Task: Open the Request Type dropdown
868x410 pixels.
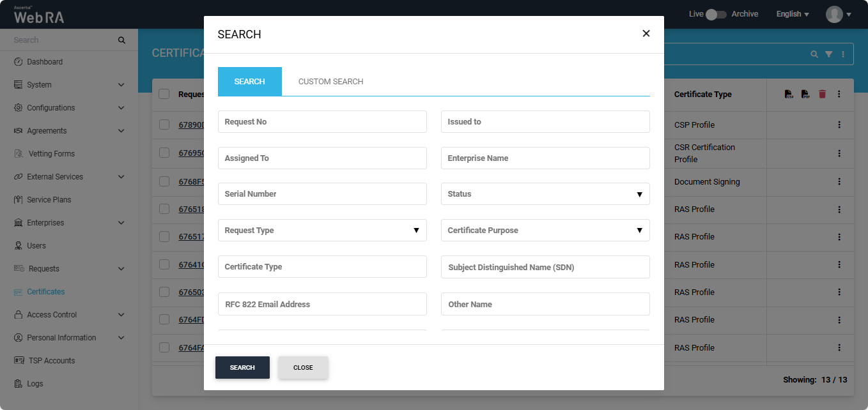Action: 322,231
